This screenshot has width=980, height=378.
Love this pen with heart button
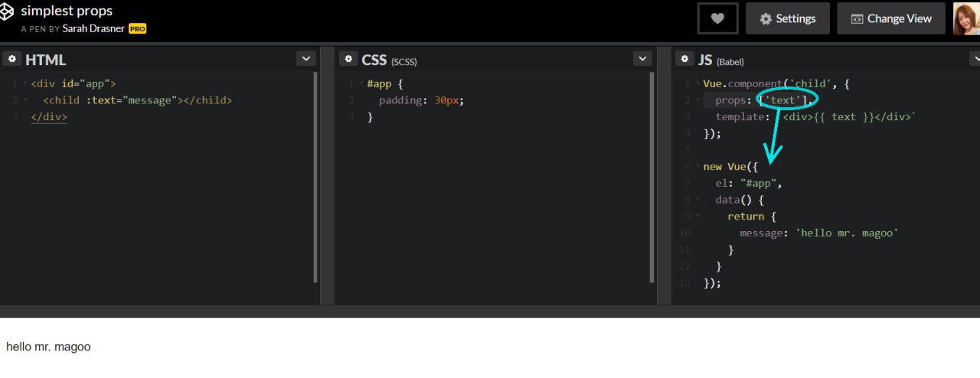(x=717, y=18)
